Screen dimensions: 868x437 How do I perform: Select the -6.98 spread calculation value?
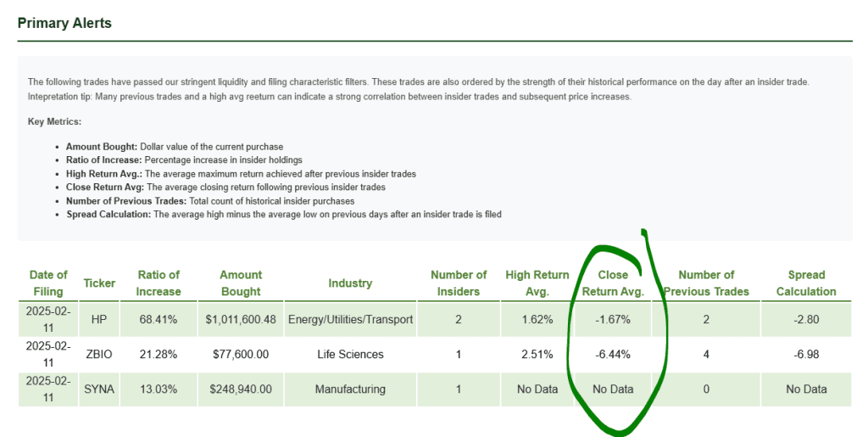(806, 354)
